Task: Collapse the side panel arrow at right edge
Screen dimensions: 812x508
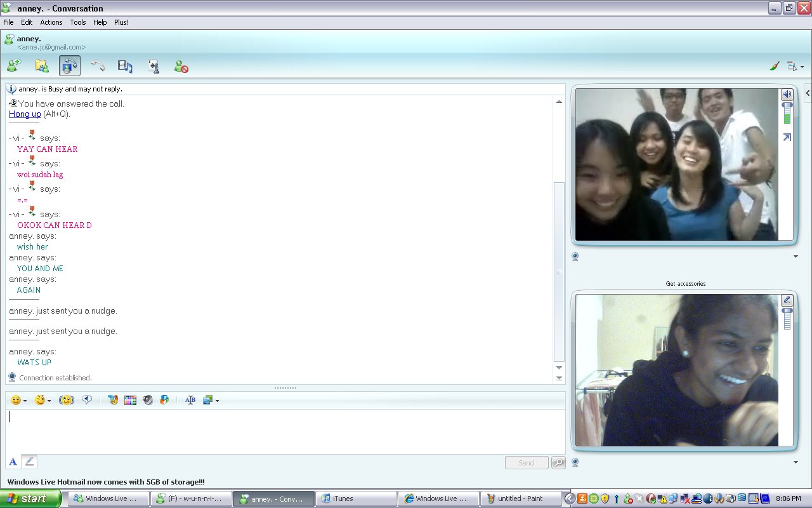Action: coord(808,93)
